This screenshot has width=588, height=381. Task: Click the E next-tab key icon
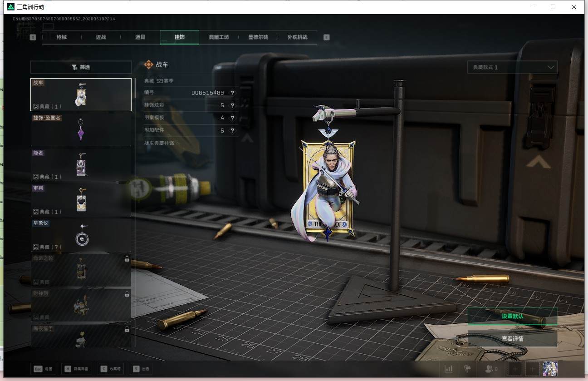[x=326, y=37]
